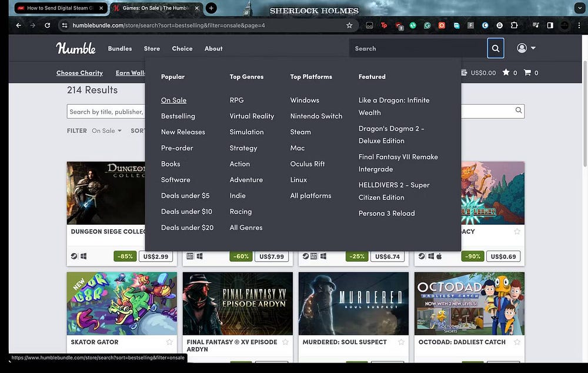Star Murdered: Soul Suspect for wishlist
Viewport: 588px width, 373px height.
(400, 342)
